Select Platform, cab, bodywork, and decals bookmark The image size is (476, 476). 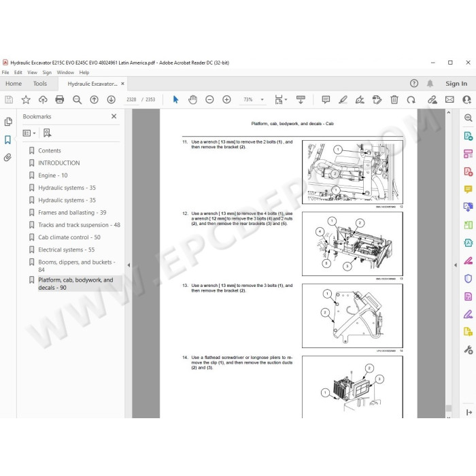pyautogui.click(x=75, y=284)
